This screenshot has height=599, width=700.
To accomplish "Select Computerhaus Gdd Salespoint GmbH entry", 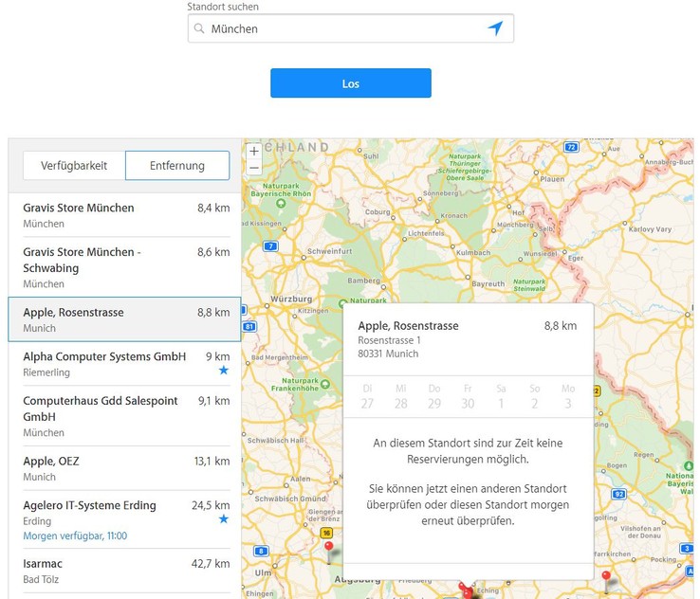I will (124, 416).
